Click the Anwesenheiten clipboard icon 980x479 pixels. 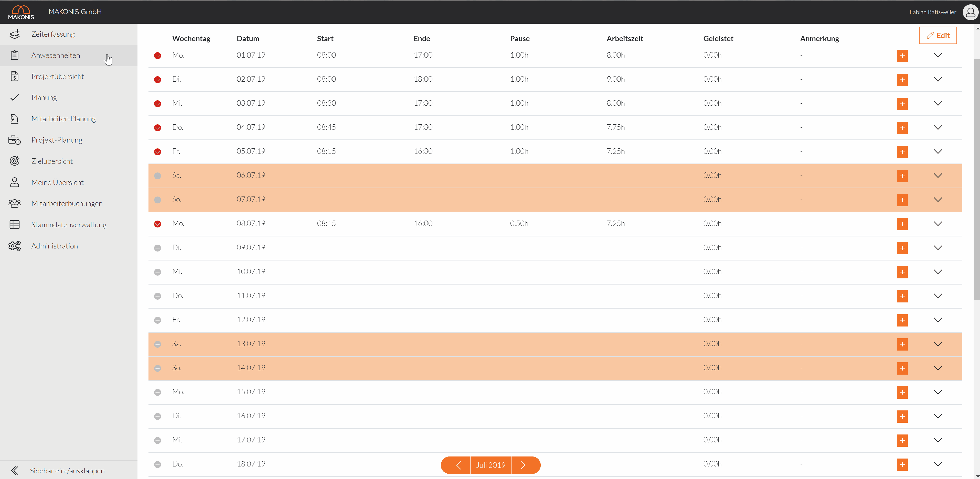pos(14,55)
